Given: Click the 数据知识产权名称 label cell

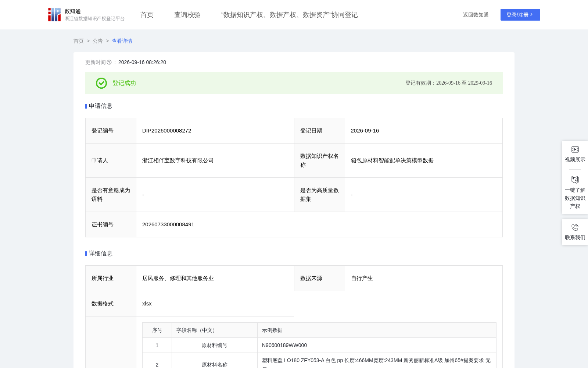Looking at the screenshot, I should 319,160.
